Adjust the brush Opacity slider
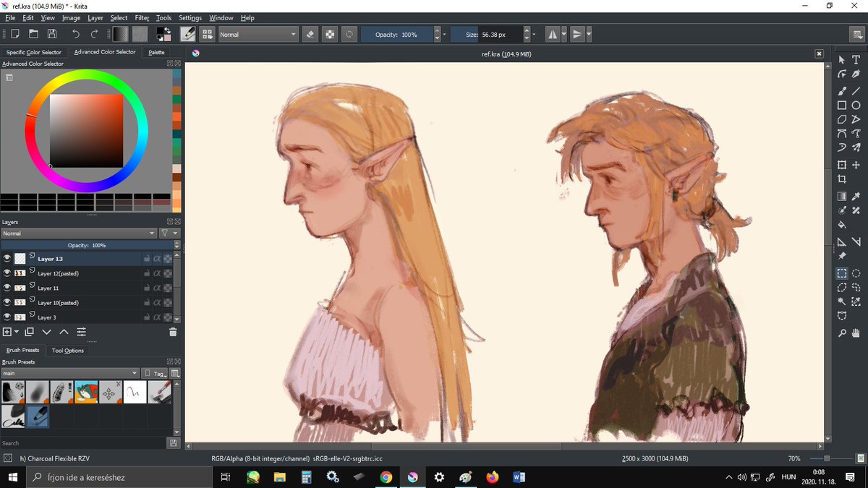 point(397,34)
